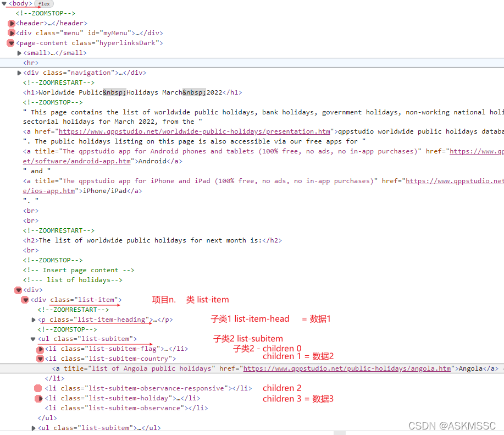This screenshot has width=504, height=435.
Task: Select the ZOOMRESTART comment below navigation div
Action: (x=58, y=82)
